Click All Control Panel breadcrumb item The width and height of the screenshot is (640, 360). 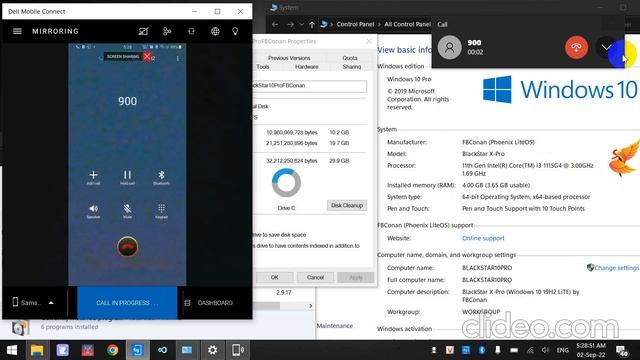click(407, 24)
